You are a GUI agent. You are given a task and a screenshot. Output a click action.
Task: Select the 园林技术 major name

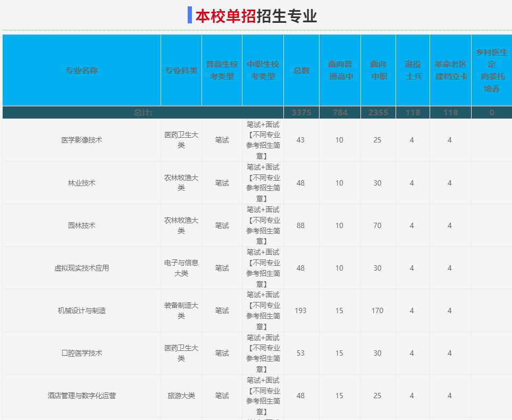click(82, 225)
